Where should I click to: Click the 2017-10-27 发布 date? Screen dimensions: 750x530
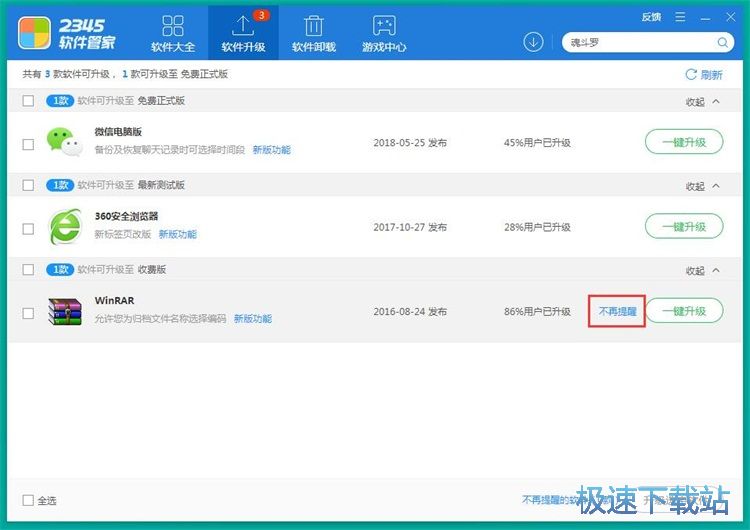click(x=410, y=227)
